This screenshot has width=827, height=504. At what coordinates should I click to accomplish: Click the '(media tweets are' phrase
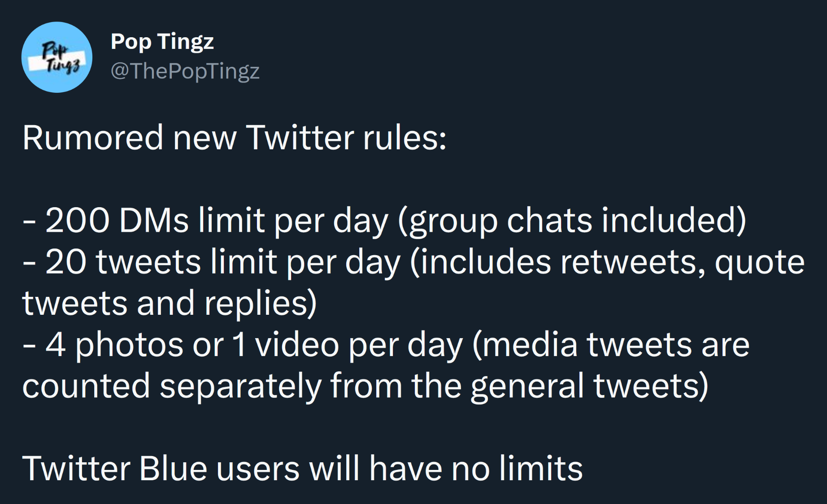click(611, 345)
